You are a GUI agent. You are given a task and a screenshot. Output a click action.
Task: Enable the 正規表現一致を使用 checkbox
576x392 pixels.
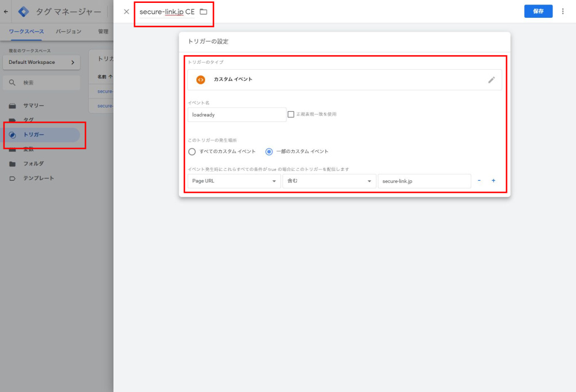291,114
